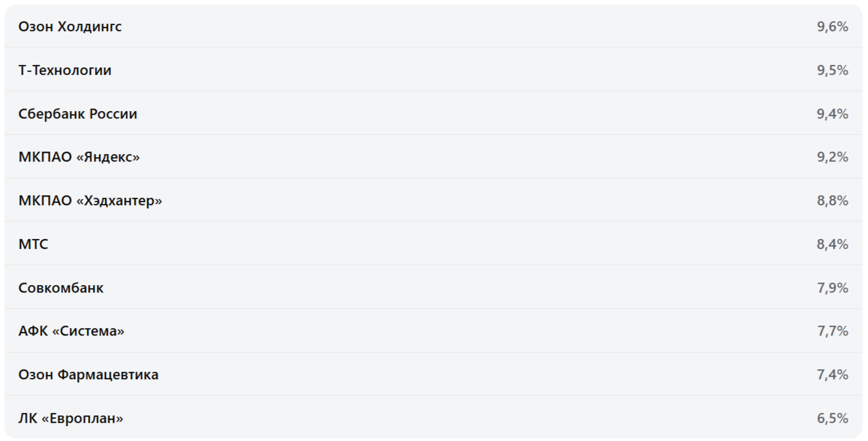
Task: Click the Озон Холдингс company name
Action: (x=70, y=26)
